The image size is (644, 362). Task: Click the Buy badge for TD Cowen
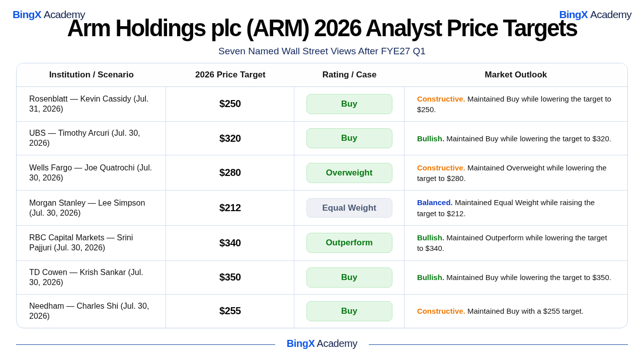(x=349, y=278)
